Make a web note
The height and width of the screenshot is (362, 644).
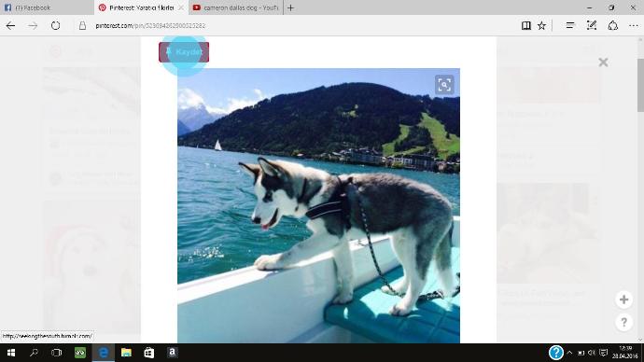pyautogui.click(x=592, y=25)
